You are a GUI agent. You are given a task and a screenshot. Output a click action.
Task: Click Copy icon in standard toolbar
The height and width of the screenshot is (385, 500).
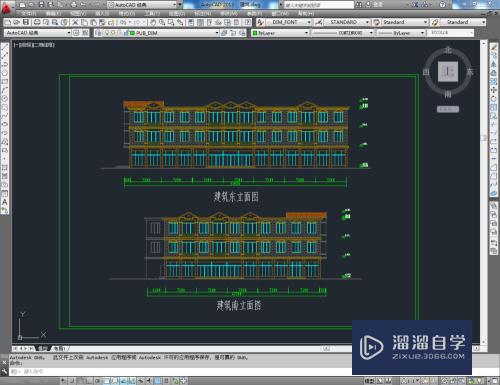pos(84,22)
